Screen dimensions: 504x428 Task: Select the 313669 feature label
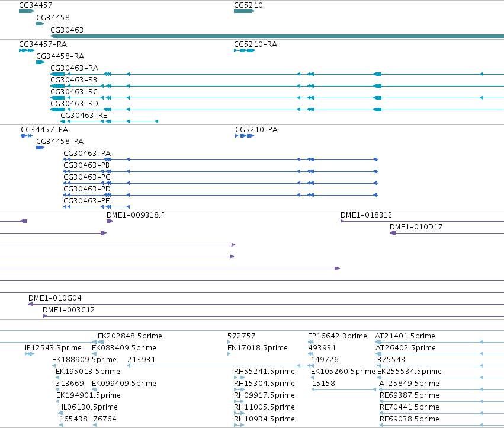(x=70, y=384)
